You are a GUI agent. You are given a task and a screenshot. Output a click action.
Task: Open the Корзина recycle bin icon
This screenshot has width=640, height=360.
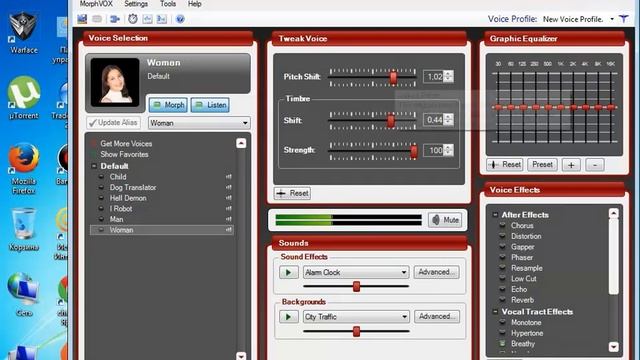click(x=24, y=229)
